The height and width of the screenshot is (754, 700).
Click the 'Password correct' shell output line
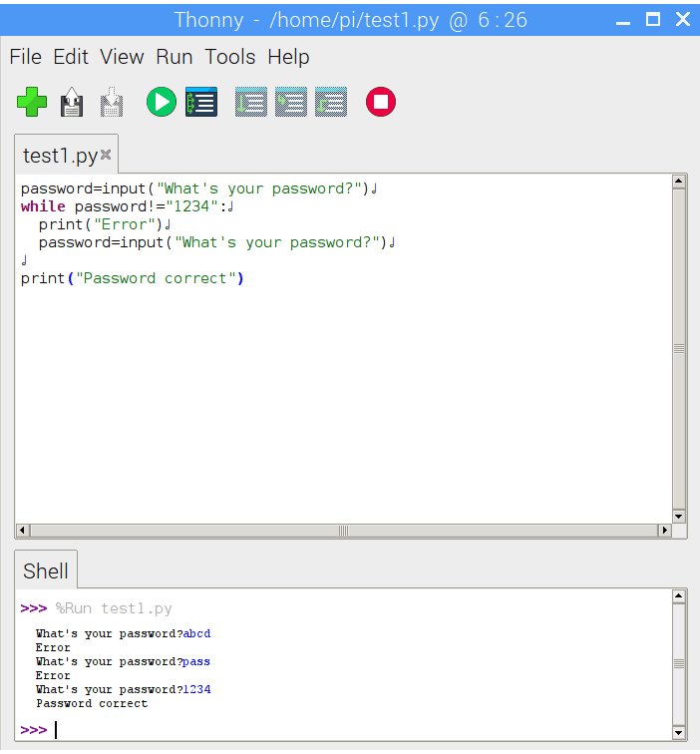[92, 703]
